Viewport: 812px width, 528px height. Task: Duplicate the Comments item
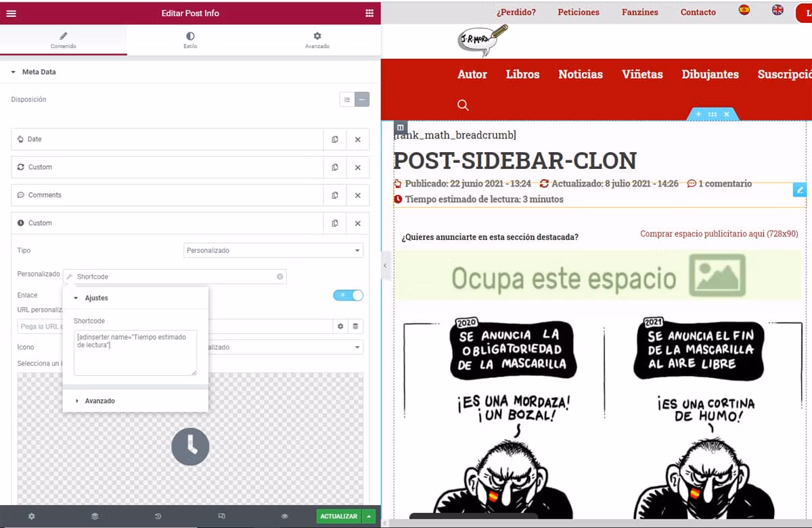pos(335,195)
